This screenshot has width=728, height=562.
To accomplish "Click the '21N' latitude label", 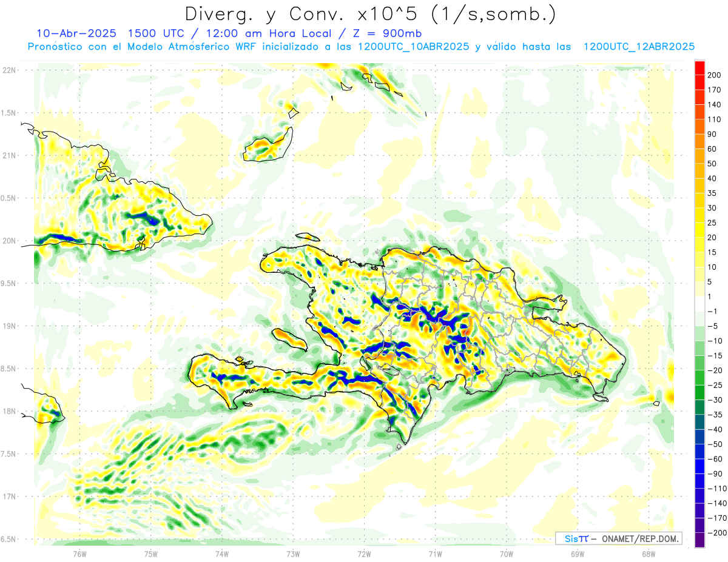I will 8,156.
